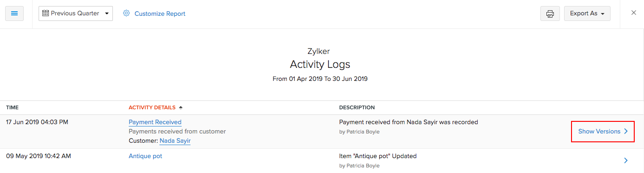Click Show Versions for the payment entry
The image size is (644, 173).
click(x=599, y=132)
